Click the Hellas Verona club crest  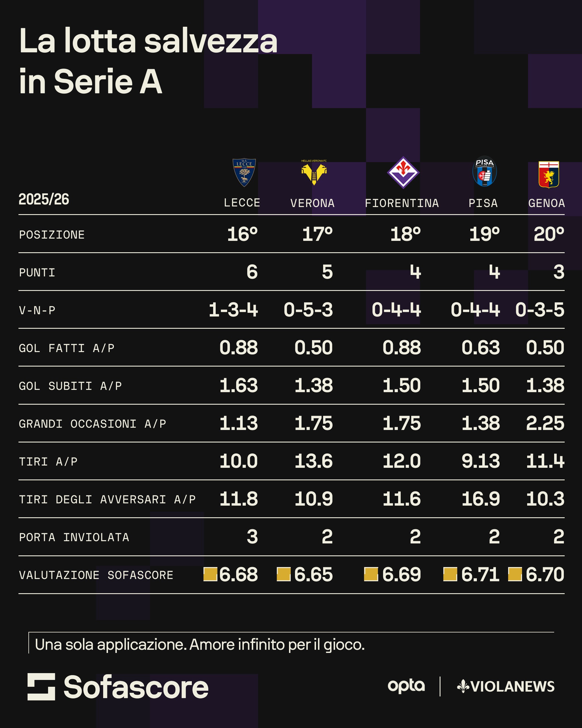point(314,173)
